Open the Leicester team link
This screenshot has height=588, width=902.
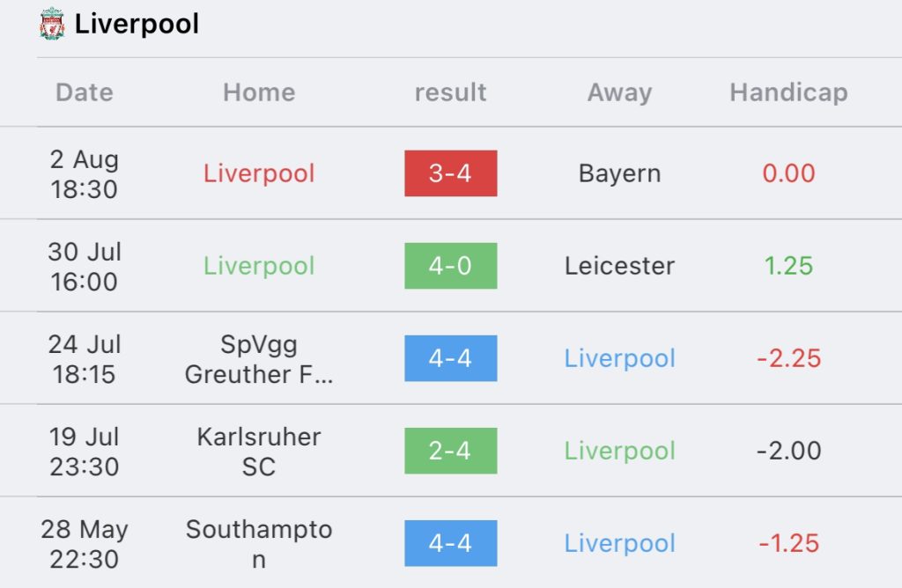620,266
